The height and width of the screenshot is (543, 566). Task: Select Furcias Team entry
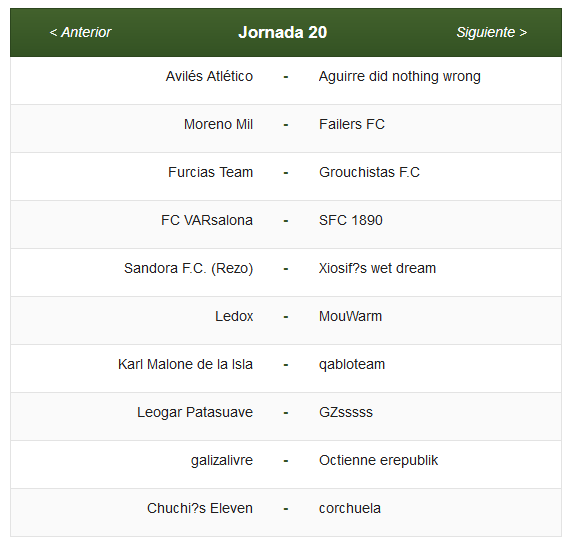pyautogui.click(x=210, y=172)
